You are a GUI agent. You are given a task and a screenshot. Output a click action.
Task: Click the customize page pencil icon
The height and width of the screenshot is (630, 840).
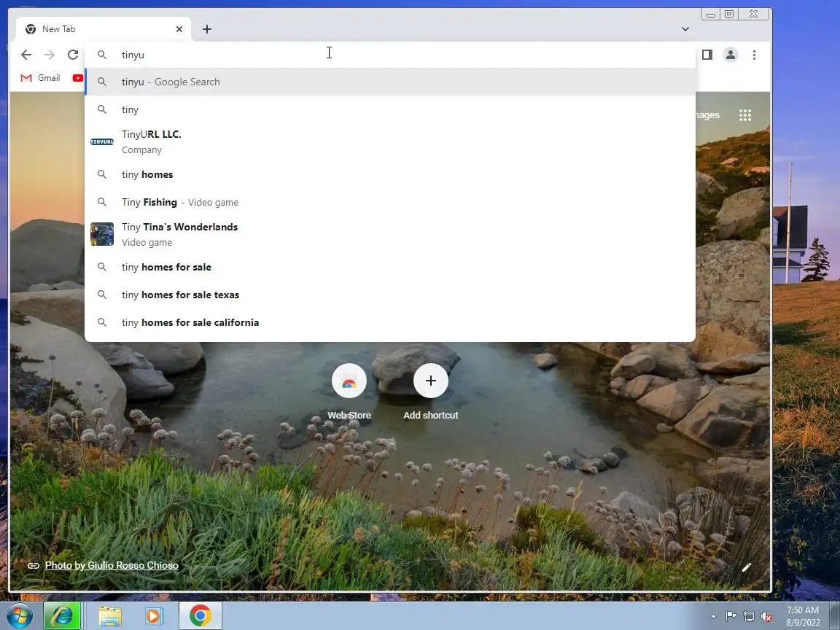tap(746, 567)
